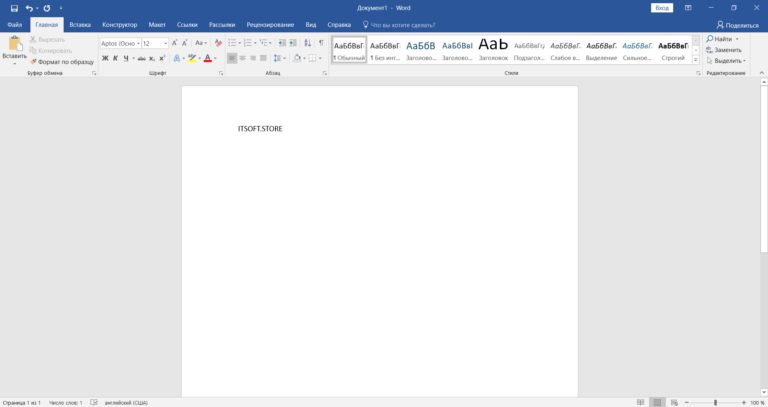Collapse the ribbon with the chevron
The width and height of the screenshot is (768, 407).
tap(762, 73)
